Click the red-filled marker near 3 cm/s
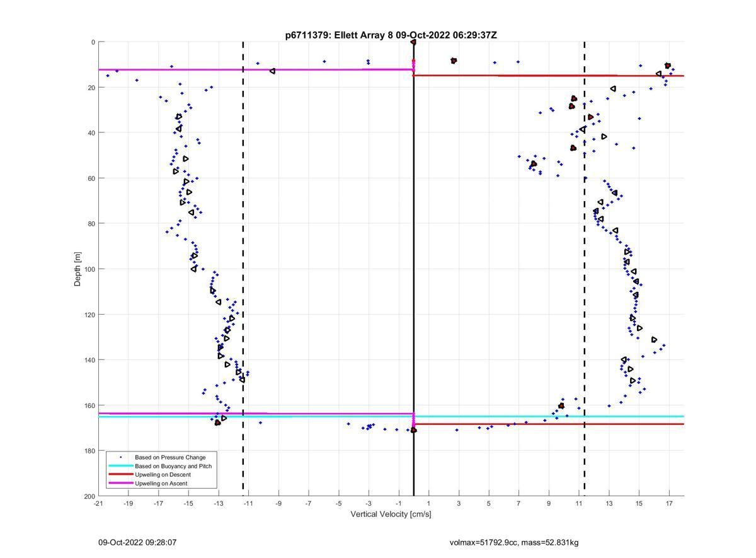 click(x=454, y=61)
